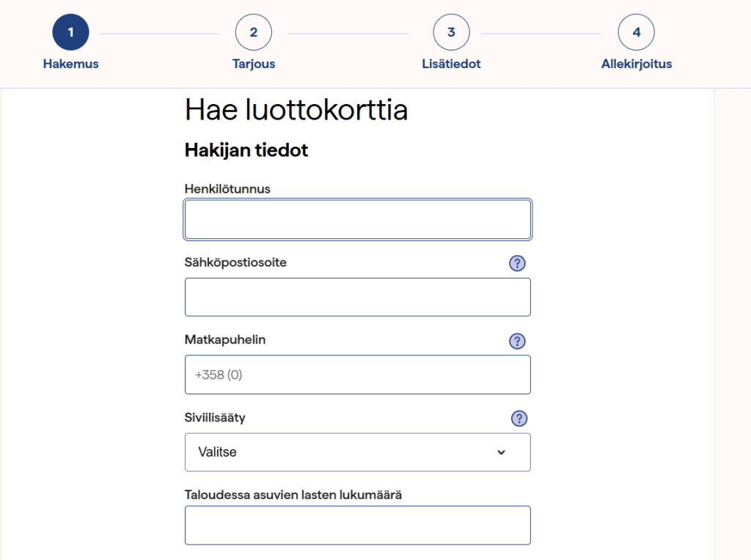Click the help icon beside Sähköpostiosoite
Viewport: 751px width, 560px height.
(518, 263)
